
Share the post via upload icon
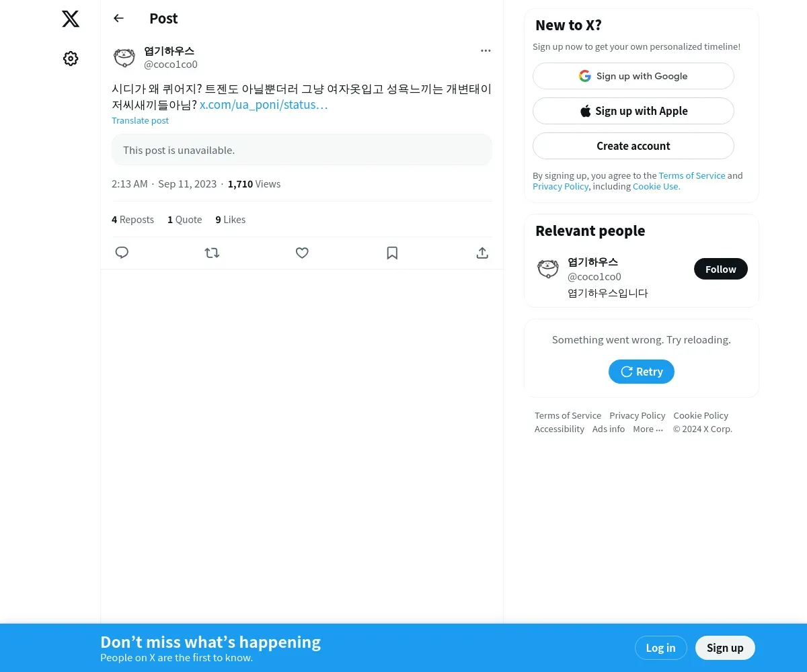(x=482, y=253)
